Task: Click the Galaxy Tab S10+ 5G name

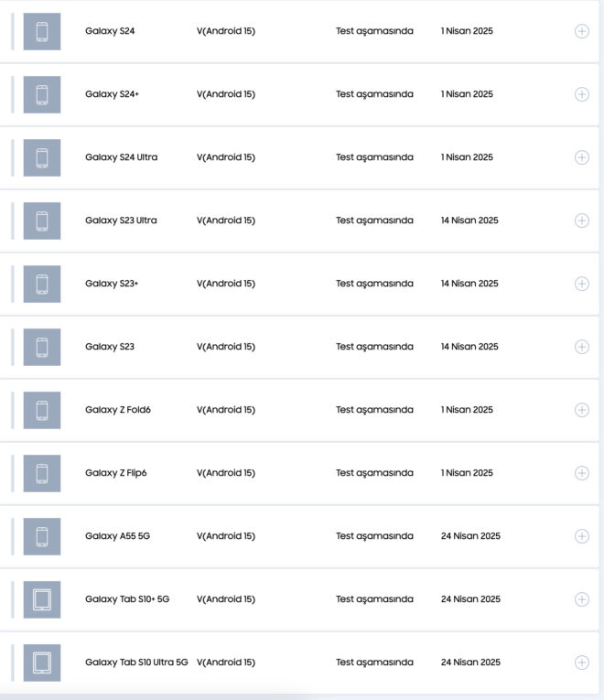Action: pos(127,599)
